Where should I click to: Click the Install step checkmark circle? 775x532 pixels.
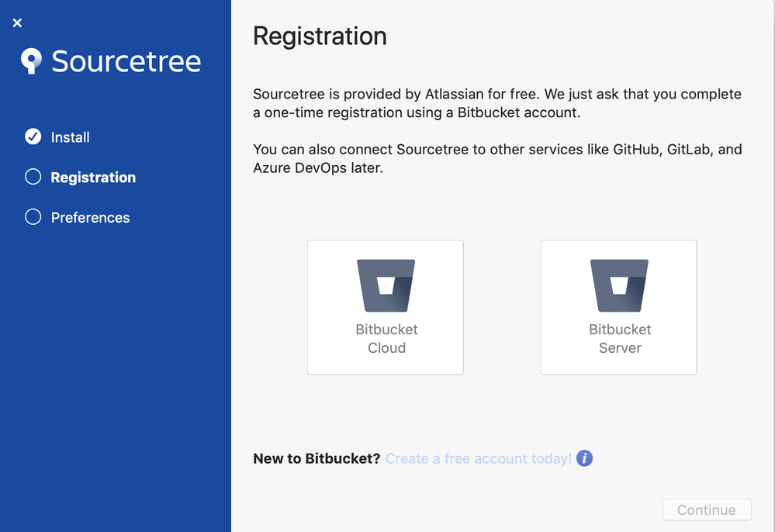click(33, 136)
